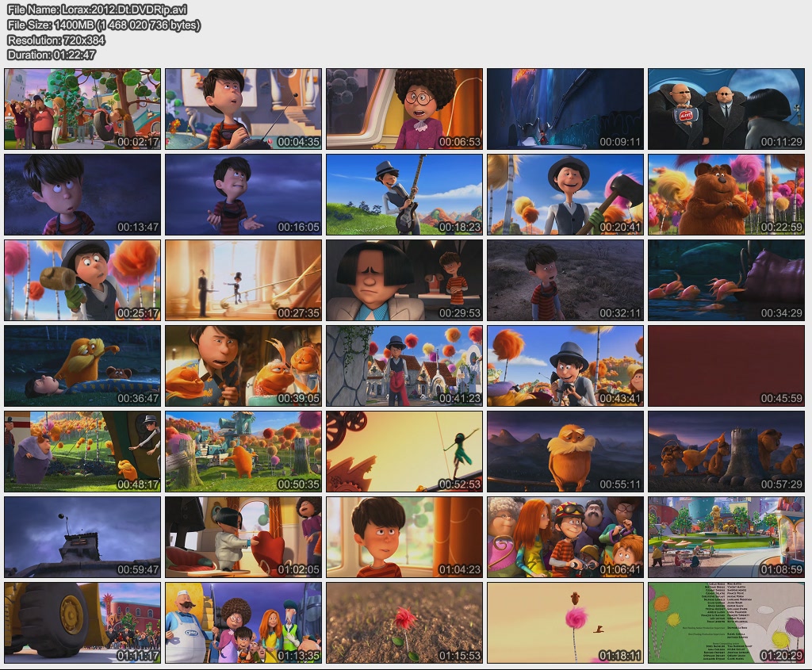
Task: Select tree stump frame 00:50:35
Action: click(x=243, y=451)
